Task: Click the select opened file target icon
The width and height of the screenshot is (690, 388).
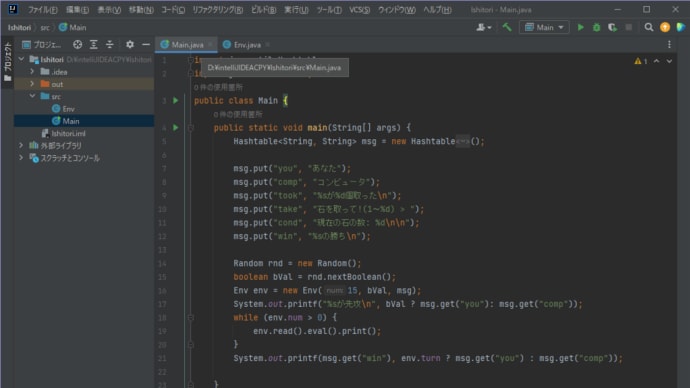Action: coord(77,44)
